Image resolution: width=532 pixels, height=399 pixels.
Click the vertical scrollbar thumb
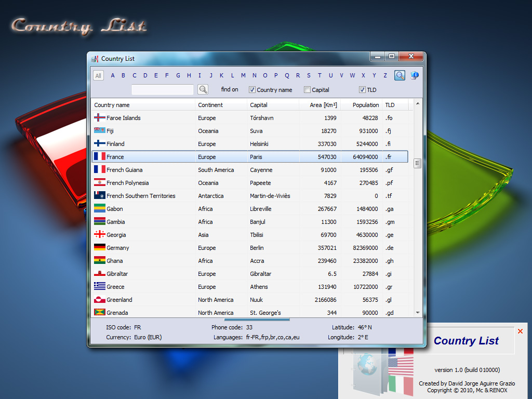click(417, 163)
